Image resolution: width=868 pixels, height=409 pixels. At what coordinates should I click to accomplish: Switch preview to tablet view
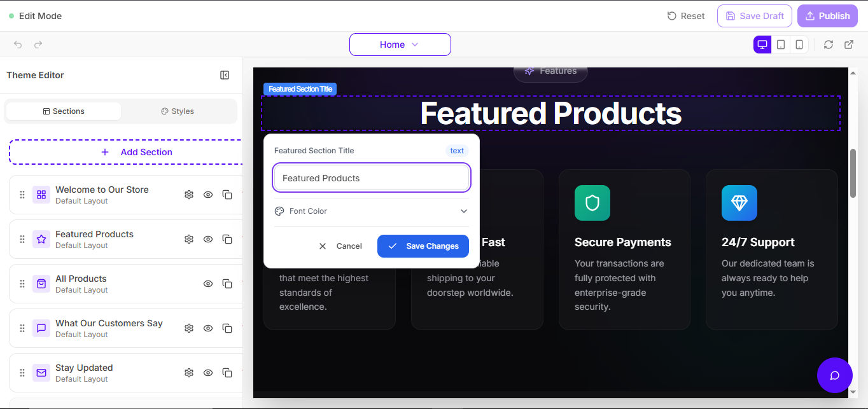click(781, 45)
